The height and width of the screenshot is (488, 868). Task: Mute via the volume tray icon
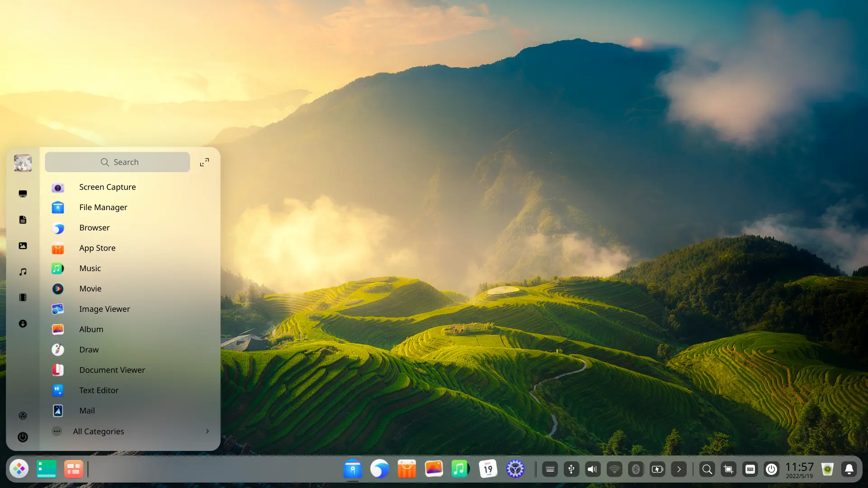(x=592, y=469)
